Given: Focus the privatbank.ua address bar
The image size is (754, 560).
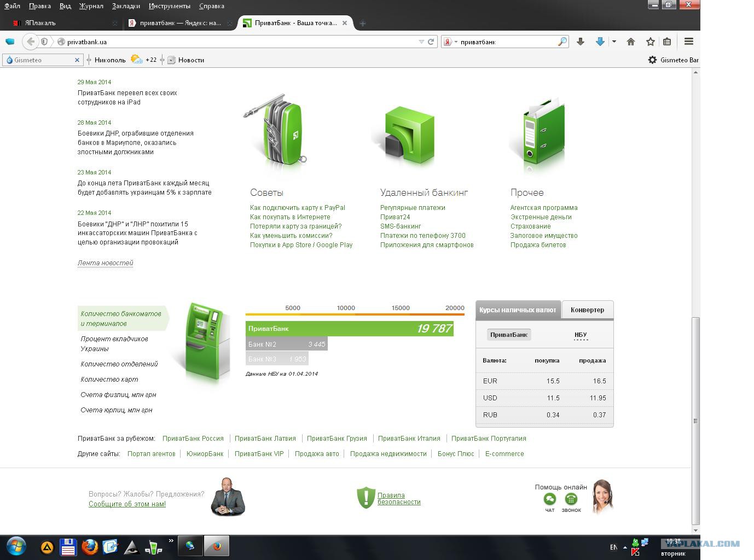Looking at the screenshot, I should click(x=241, y=42).
